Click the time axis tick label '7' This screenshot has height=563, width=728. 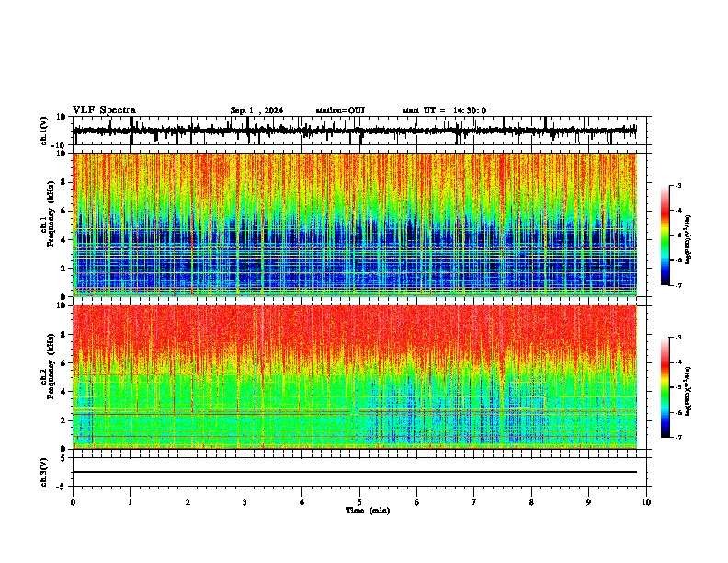tap(474, 502)
